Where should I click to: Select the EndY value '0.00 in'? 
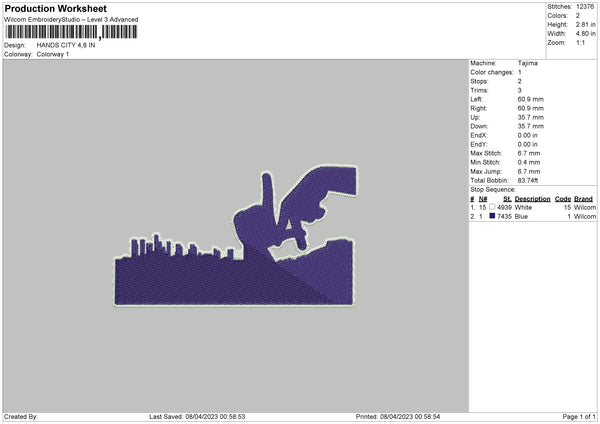[x=528, y=145]
